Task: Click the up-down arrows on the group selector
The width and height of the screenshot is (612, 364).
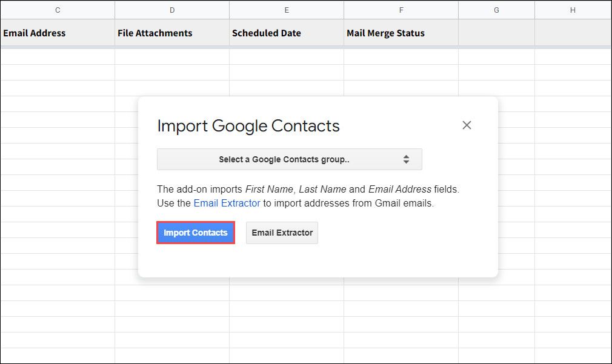Action: point(406,160)
